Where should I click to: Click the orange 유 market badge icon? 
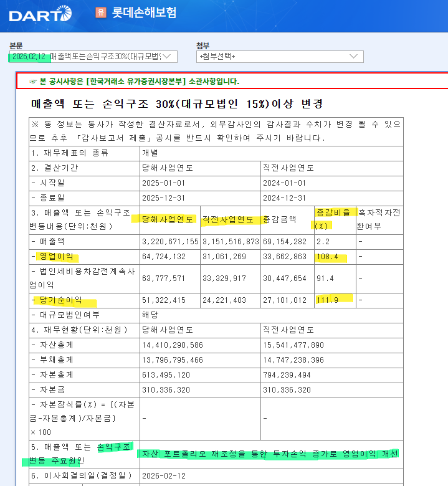tap(101, 12)
